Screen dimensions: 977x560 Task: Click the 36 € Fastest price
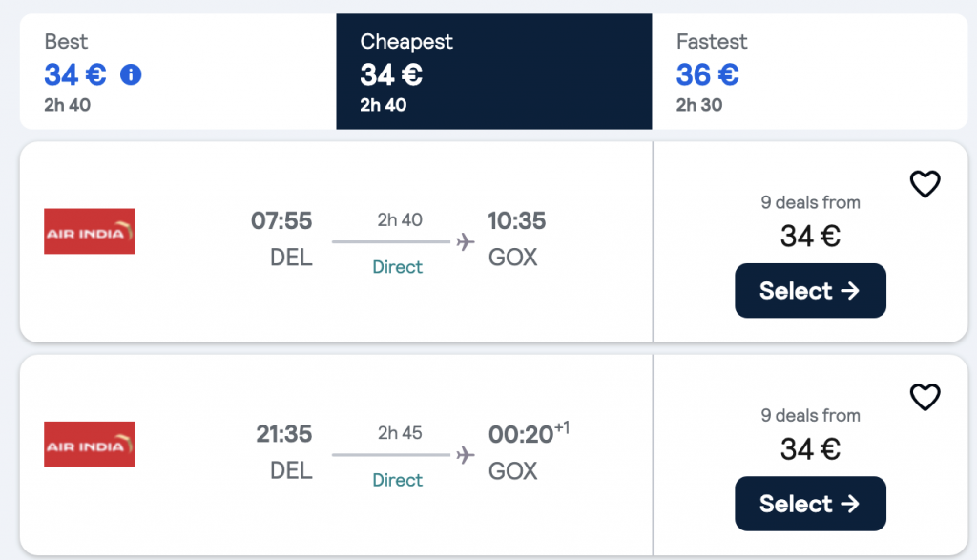(708, 74)
